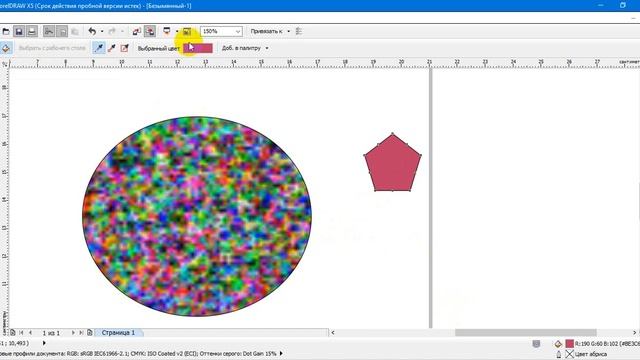Click the paint bucket fill icon in property bar

[x=6, y=48]
